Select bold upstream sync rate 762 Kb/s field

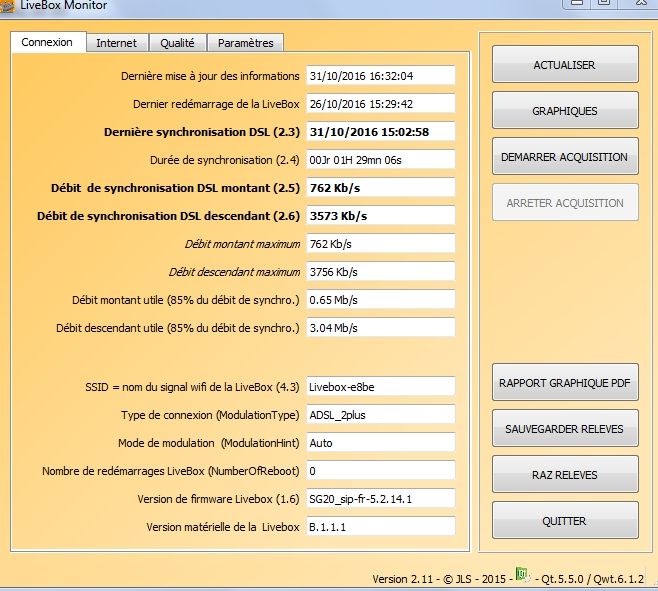[x=381, y=188]
